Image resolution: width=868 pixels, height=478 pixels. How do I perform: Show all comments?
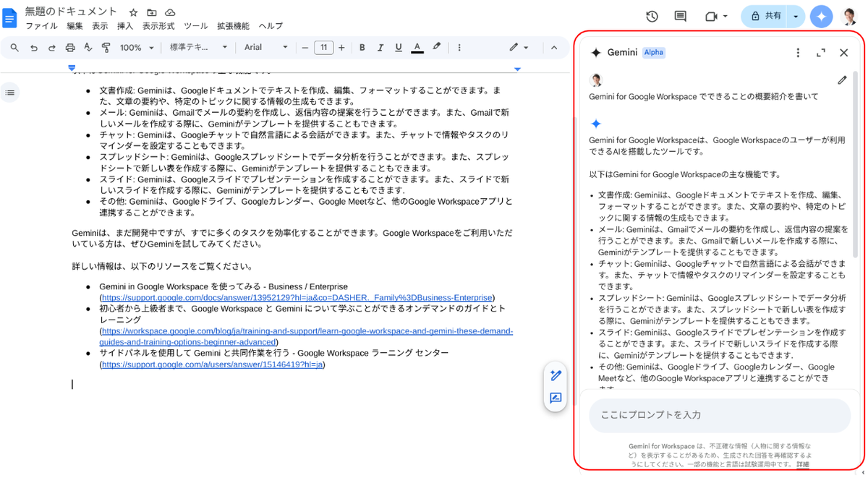pyautogui.click(x=680, y=16)
